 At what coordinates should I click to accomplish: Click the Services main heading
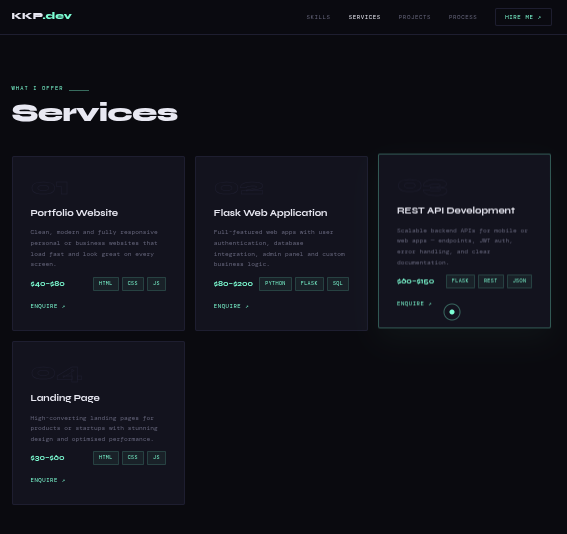pyautogui.click(x=95, y=112)
